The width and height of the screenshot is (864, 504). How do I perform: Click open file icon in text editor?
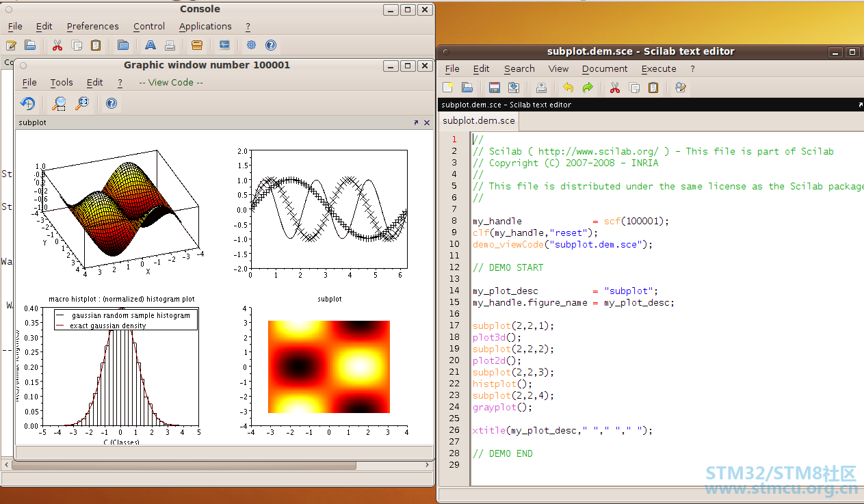[x=467, y=88]
